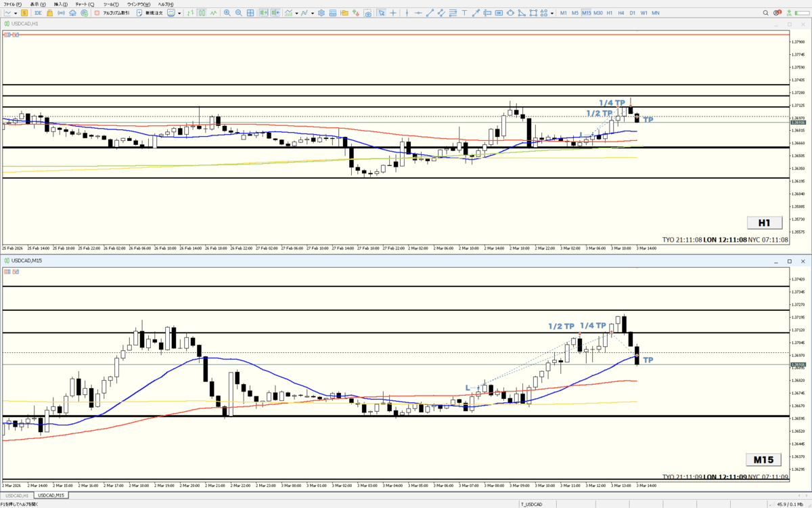This screenshot has height=508, width=812.
Task: Open the ウインドウ(W) menu
Action: (139, 4)
